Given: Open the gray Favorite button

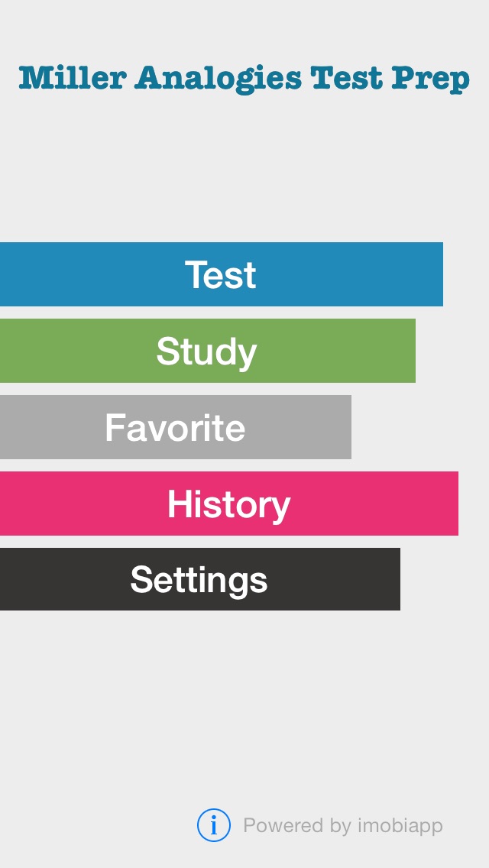Looking at the screenshot, I should [x=176, y=427].
